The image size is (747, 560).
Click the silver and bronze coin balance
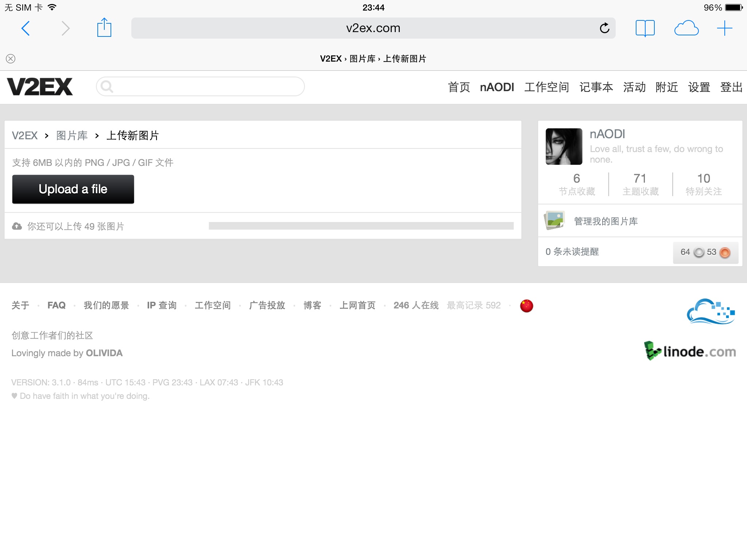pyautogui.click(x=705, y=252)
